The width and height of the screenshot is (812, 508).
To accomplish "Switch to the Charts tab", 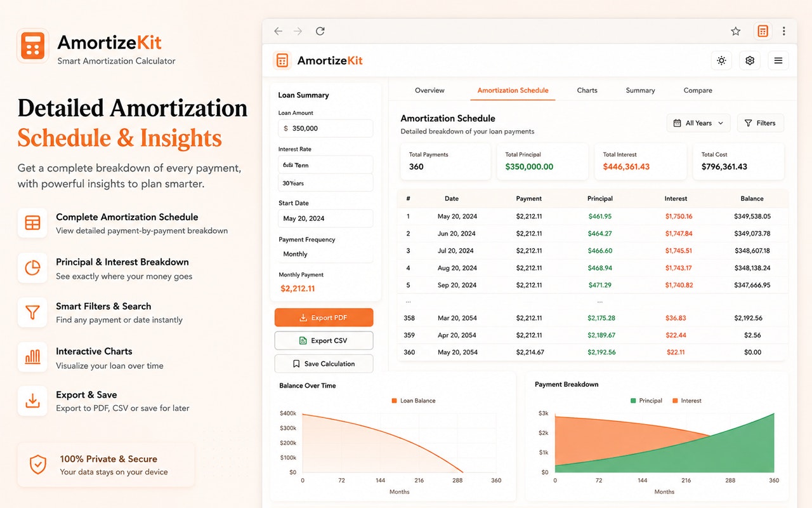I will click(x=587, y=90).
